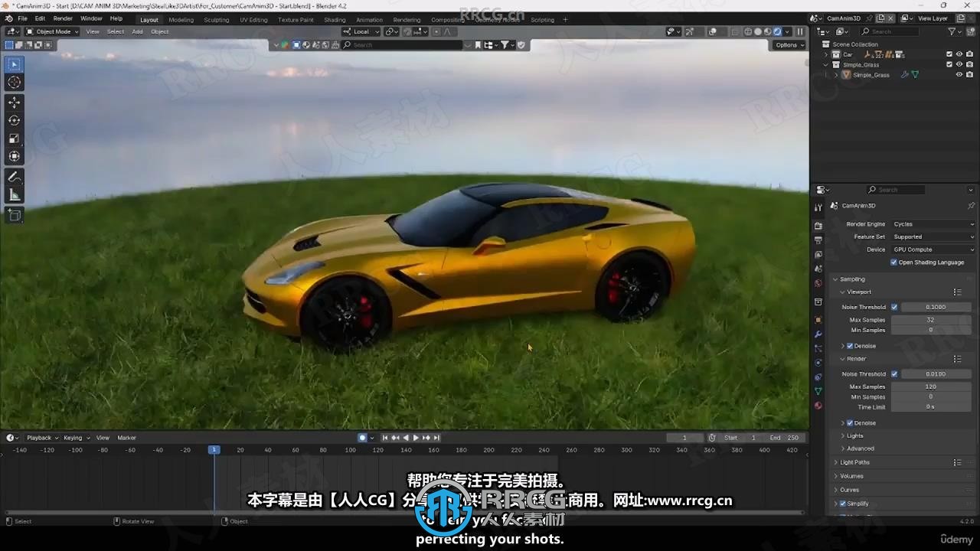Pin the CamAnim3D scene in properties
Image resolution: width=980 pixels, height=551 pixels.
point(971,206)
